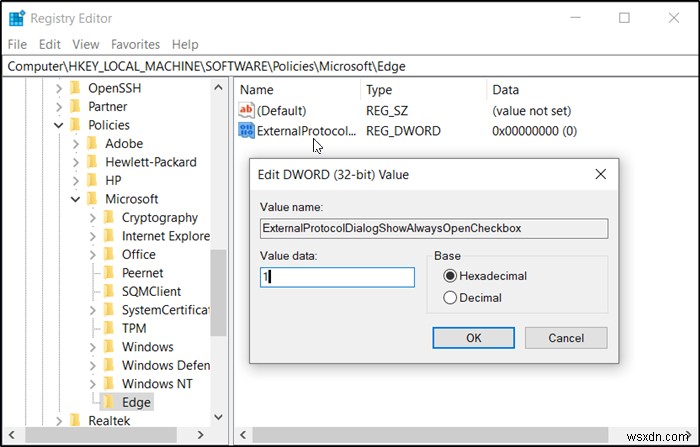
Task: Click the Office folder icon
Action: [x=109, y=254]
